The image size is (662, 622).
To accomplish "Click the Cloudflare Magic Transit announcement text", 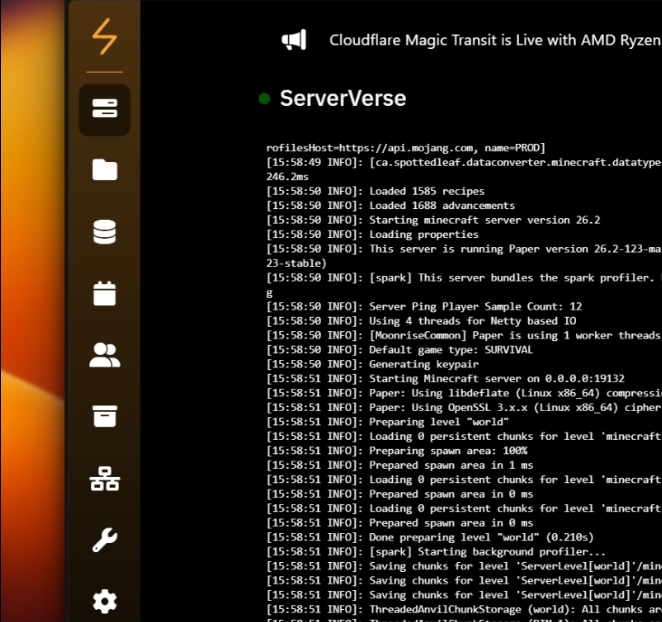I will coord(495,40).
